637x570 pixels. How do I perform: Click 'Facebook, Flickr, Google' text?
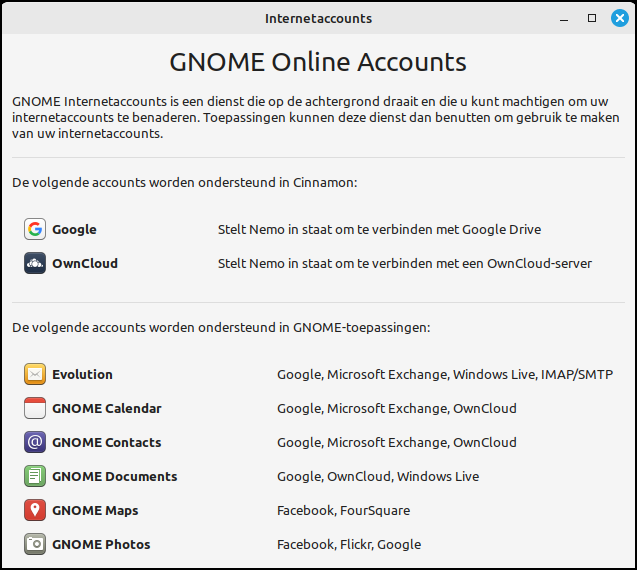[349, 544]
